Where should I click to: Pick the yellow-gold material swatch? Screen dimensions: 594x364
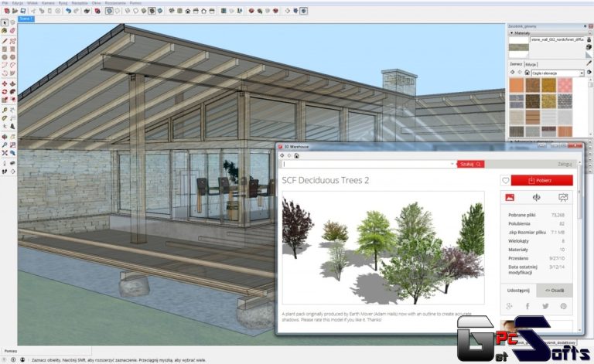tap(548, 86)
